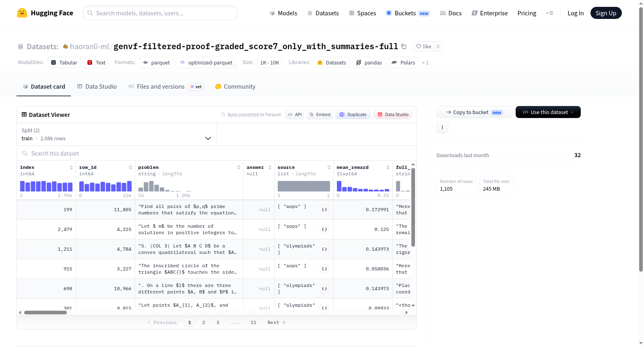Sort by the index column arrows
The width and height of the screenshot is (644, 347).
(x=71, y=167)
